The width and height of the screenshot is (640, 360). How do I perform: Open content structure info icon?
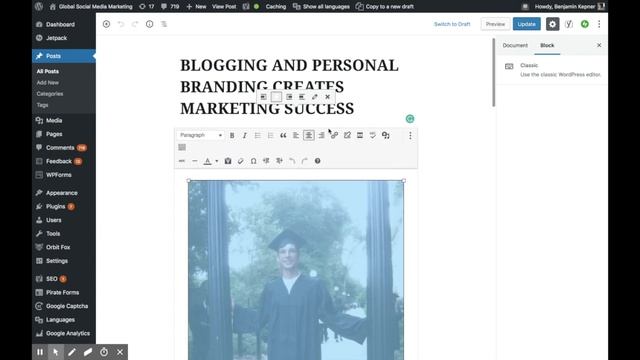point(150,24)
